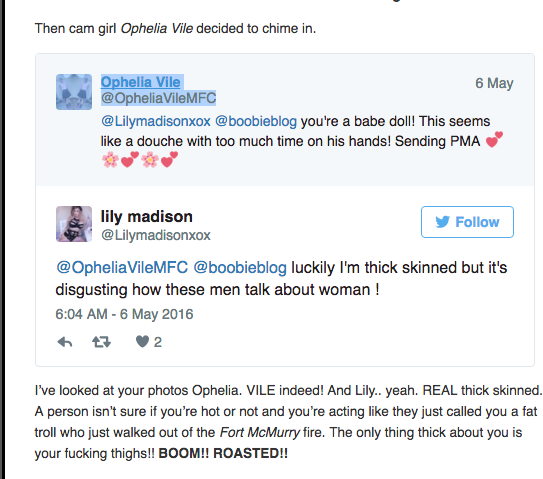Open lily madison's avatar thumbnail
This screenshot has width=543, height=479.
tap(74, 224)
